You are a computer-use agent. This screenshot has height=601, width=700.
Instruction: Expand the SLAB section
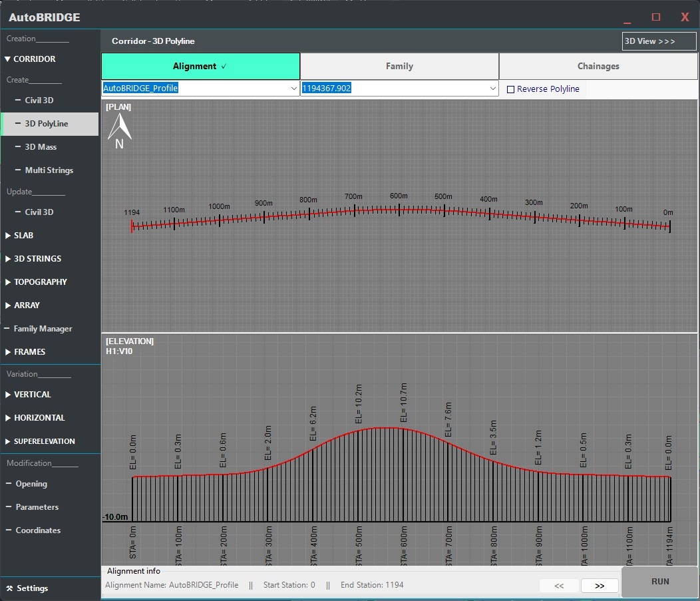coord(23,236)
